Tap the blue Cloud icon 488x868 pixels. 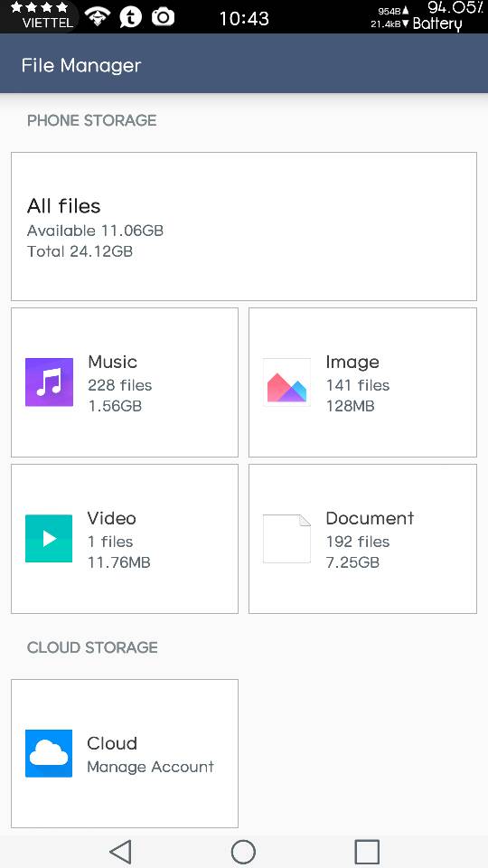point(49,753)
